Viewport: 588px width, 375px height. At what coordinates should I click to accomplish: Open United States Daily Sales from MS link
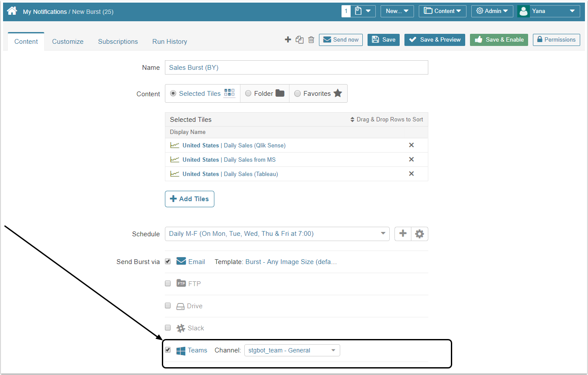pyautogui.click(x=229, y=160)
